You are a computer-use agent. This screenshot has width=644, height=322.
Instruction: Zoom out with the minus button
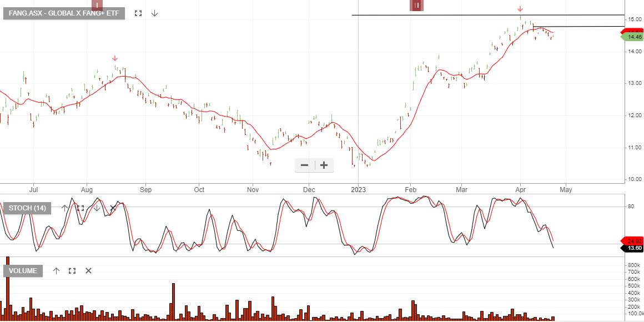point(304,165)
